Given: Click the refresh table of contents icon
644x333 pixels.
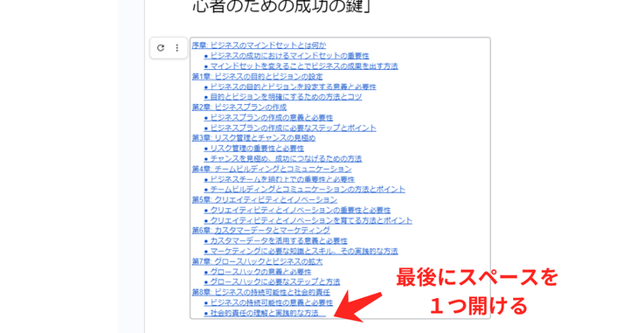Looking at the screenshot, I should [x=161, y=48].
